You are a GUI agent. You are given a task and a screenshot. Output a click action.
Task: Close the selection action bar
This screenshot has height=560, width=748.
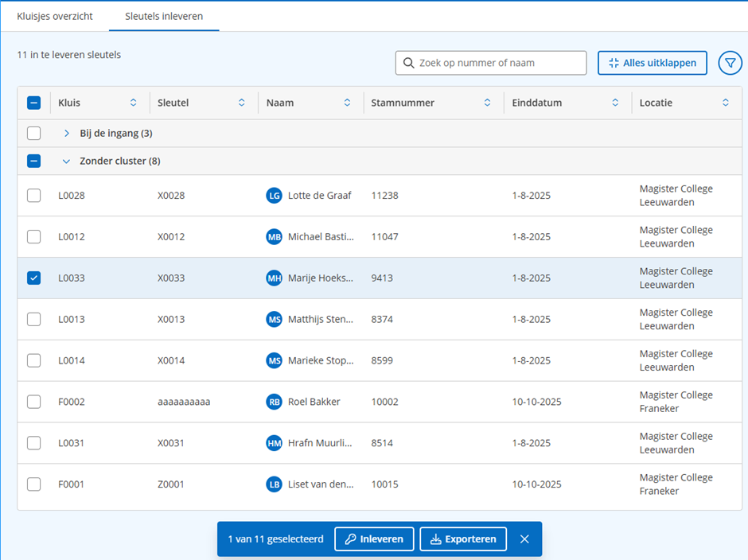point(524,539)
